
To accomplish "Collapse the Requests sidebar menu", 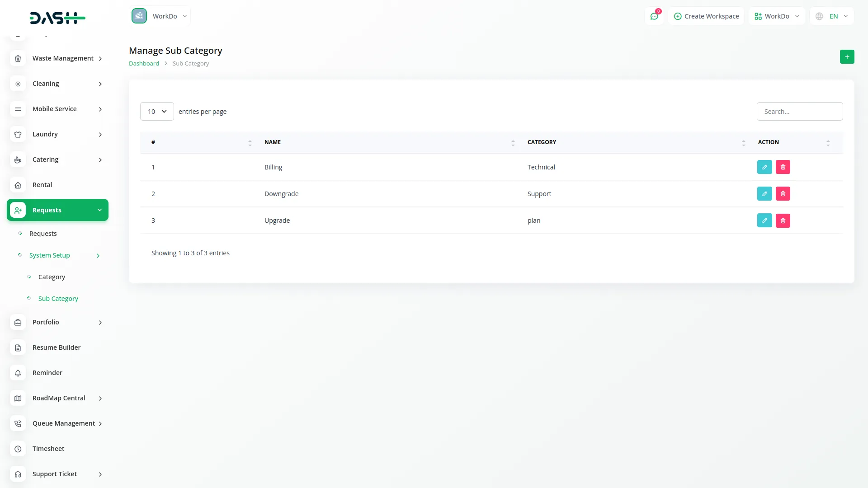I will (x=57, y=210).
